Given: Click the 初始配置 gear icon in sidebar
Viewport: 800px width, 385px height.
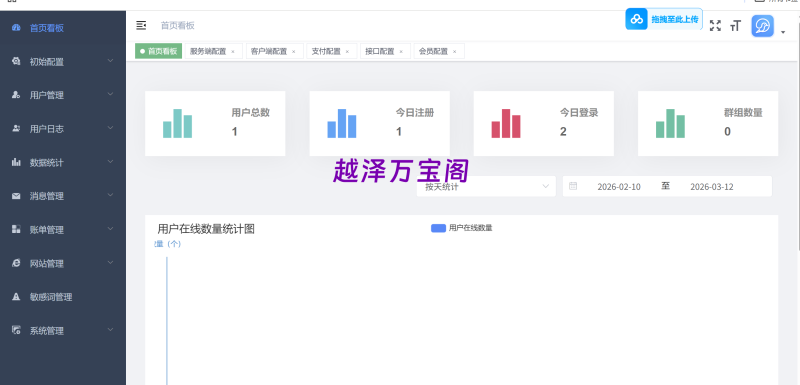Looking at the screenshot, I should 16,61.
